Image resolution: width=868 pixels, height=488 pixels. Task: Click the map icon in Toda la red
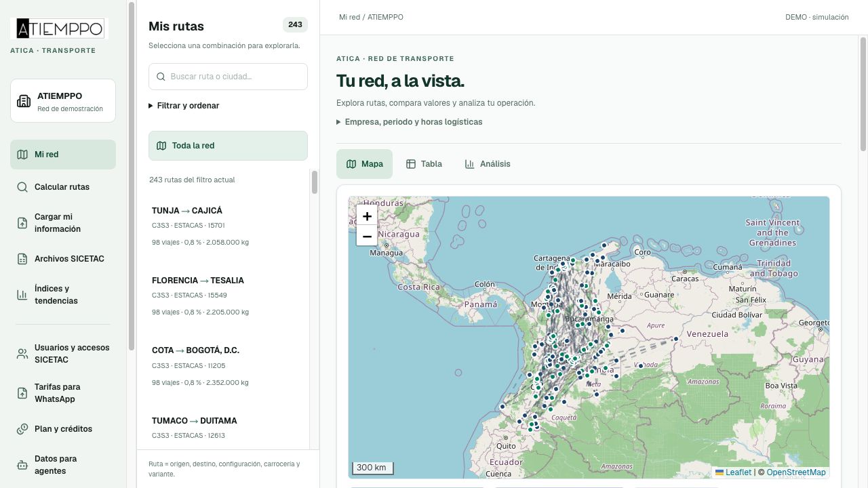(161, 146)
